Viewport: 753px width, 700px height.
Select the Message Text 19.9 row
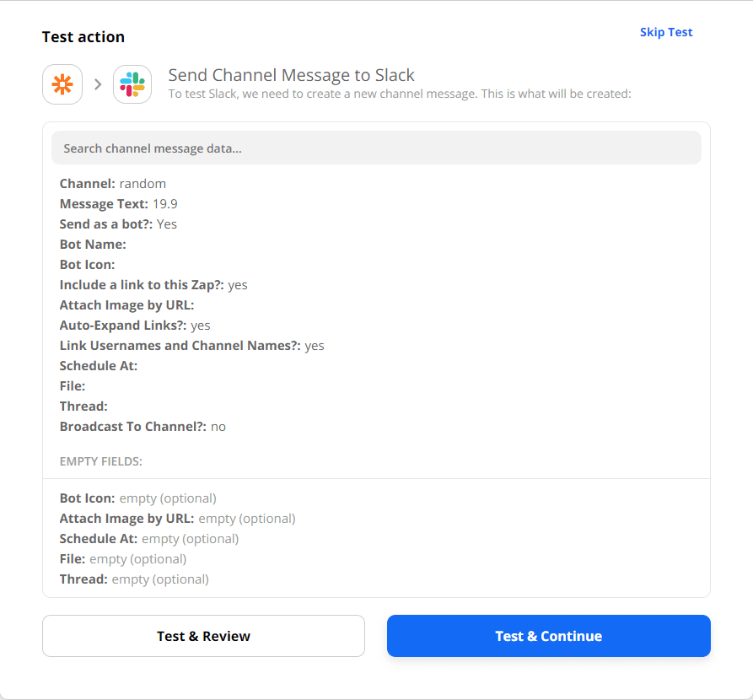tap(119, 204)
